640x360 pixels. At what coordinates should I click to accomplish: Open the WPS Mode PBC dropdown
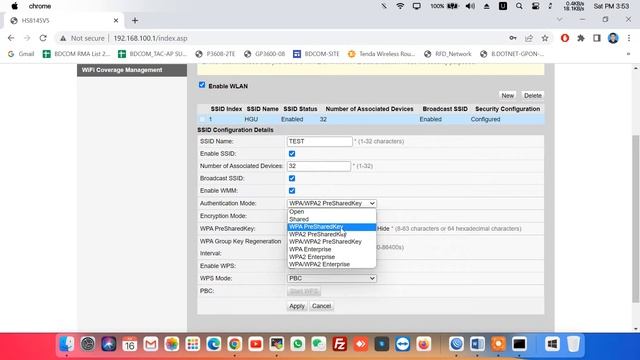[332, 278]
